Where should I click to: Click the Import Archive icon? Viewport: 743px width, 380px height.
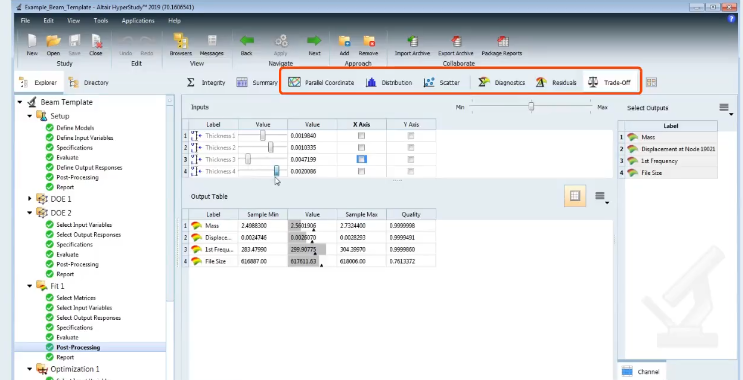[413, 41]
